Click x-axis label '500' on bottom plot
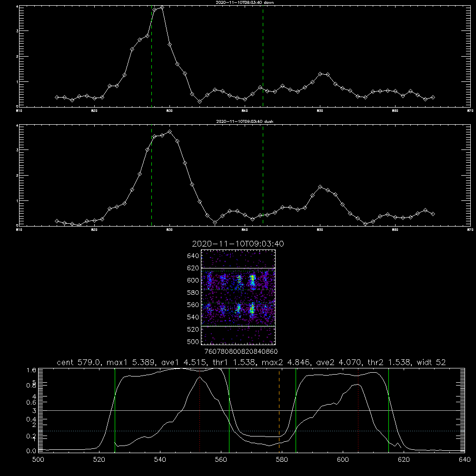Screen dimensions: 476x476 (38, 460)
